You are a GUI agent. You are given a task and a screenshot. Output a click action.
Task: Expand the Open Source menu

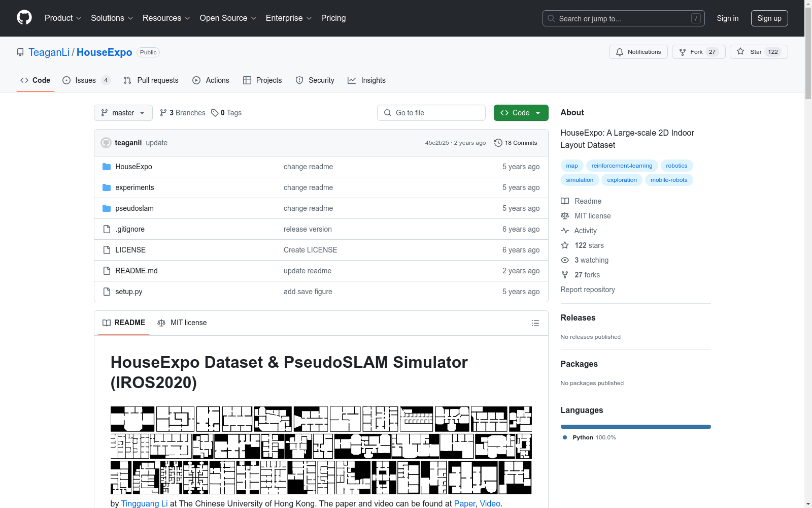coord(228,18)
